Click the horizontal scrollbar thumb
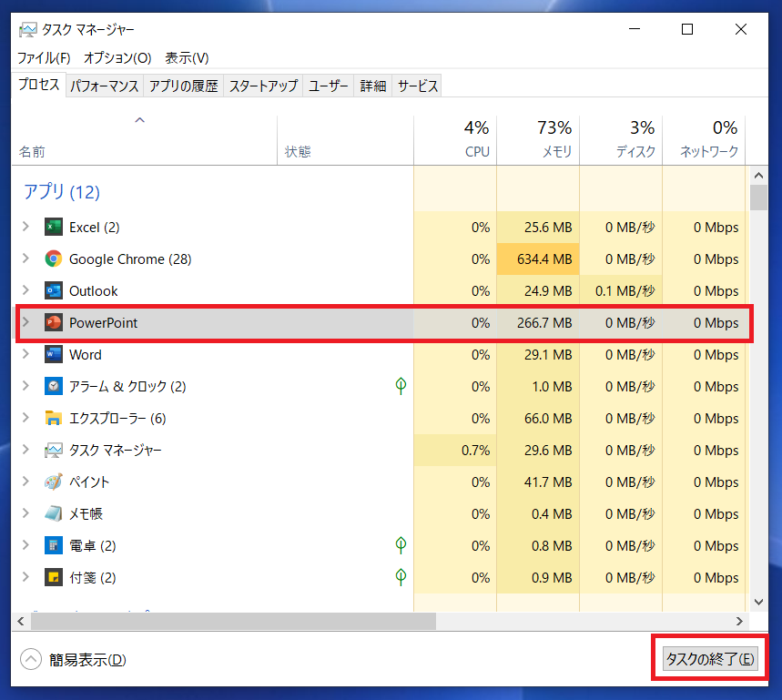782x700 pixels. (232, 621)
